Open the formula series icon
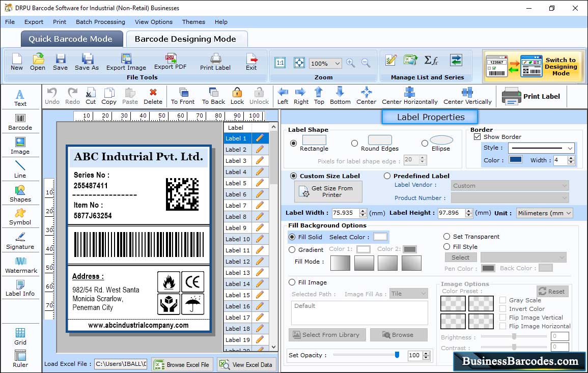The image size is (588, 373). click(x=431, y=61)
